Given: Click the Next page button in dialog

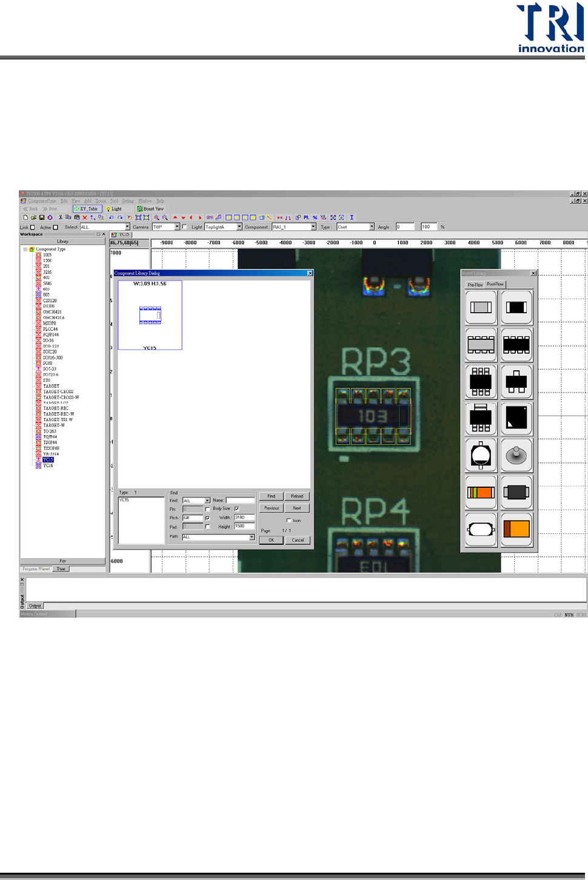Looking at the screenshot, I should coord(297,508).
